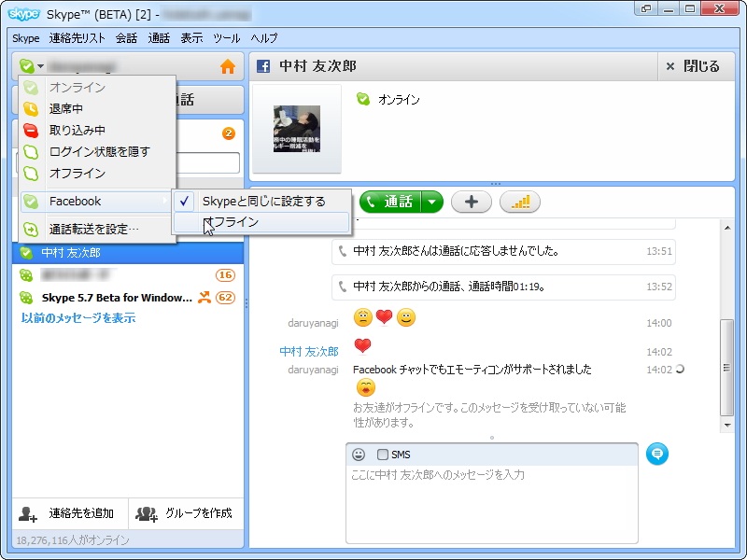Screen dimensions: 747x560
Task: Click the 62 unread count badge
Action: pyautogui.click(x=225, y=298)
